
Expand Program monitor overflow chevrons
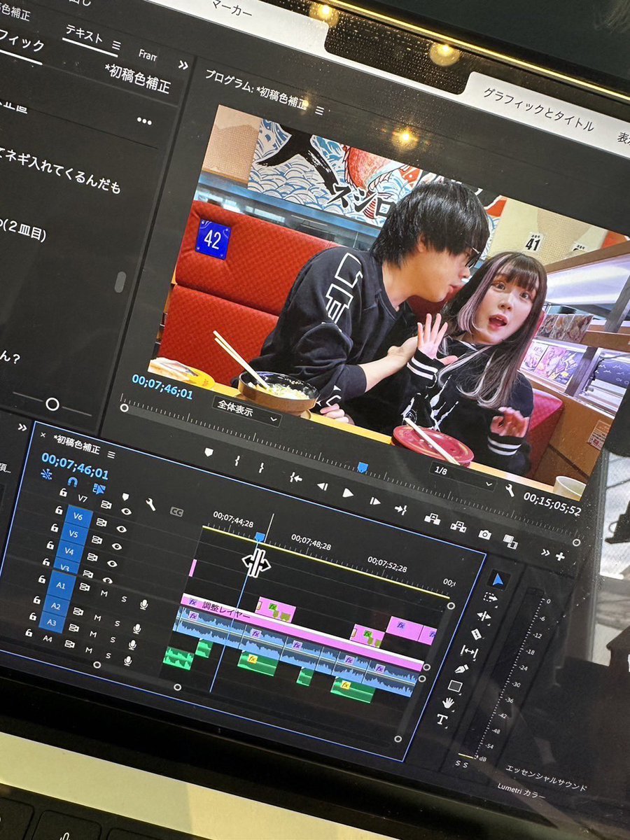(x=546, y=552)
